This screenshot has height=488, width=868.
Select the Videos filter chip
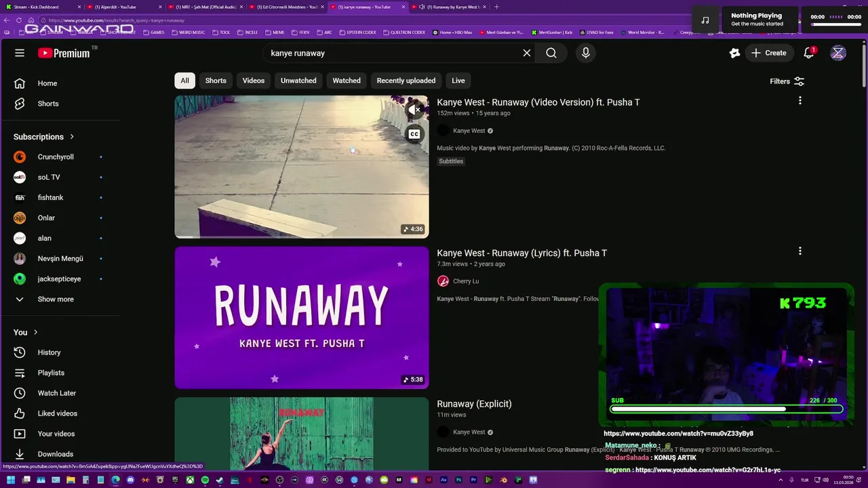pos(254,81)
